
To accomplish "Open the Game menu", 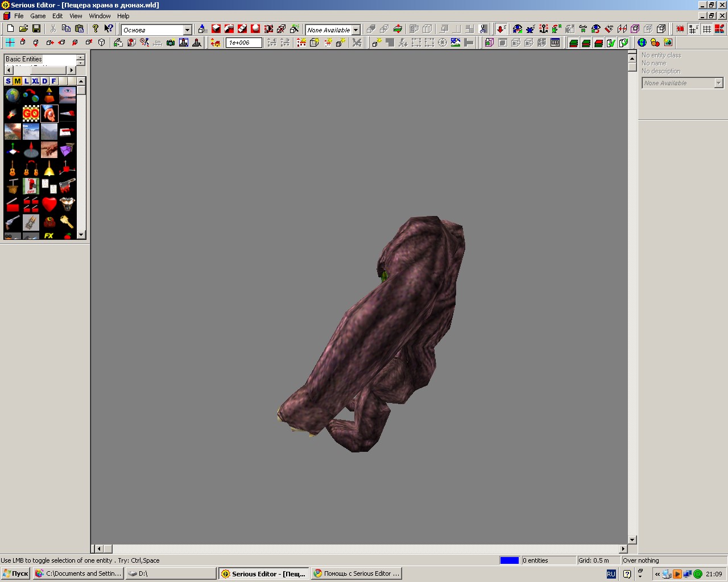I will coord(38,16).
